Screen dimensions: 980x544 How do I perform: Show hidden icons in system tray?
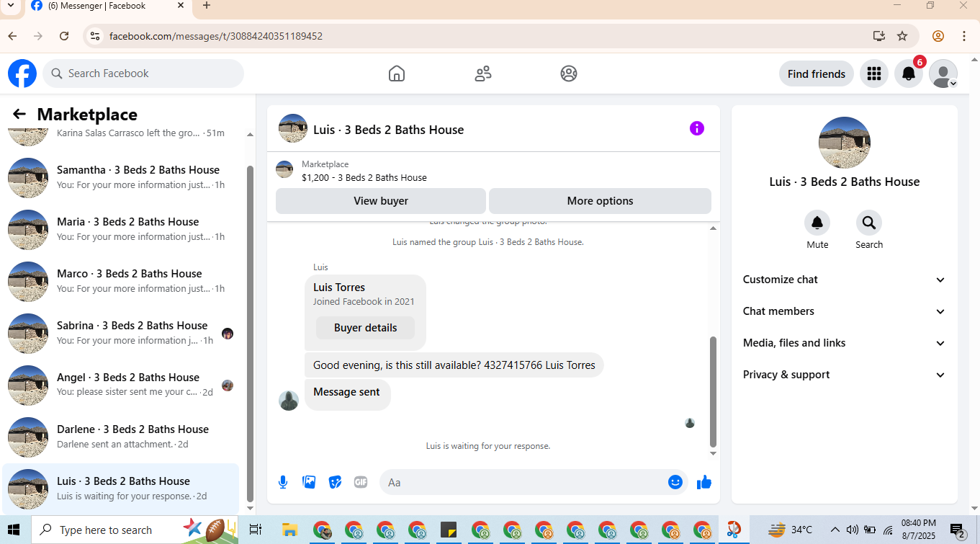click(x=835, y=530)
